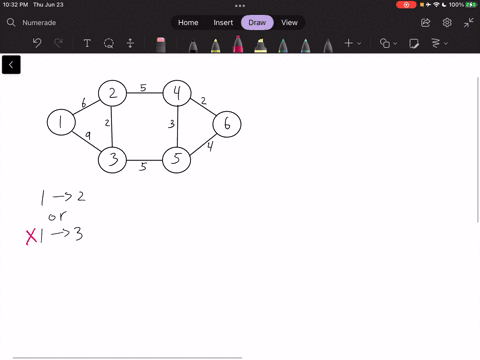Image resolution: width=480 pixels, height=360 pixels.
Task: Undo the last stroke
Action: tap(37, 43)
